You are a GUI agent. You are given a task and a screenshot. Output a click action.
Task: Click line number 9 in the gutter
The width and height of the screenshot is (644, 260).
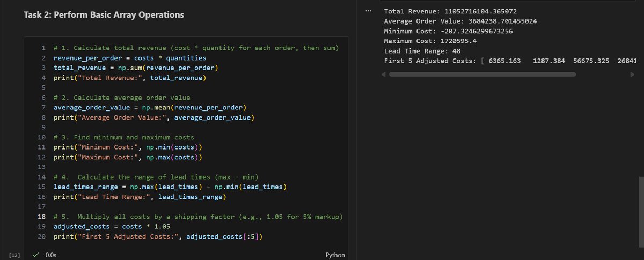point(43,128)
